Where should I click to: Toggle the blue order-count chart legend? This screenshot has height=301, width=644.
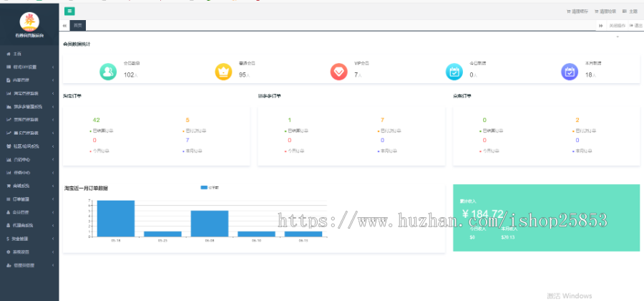(210, 187)
